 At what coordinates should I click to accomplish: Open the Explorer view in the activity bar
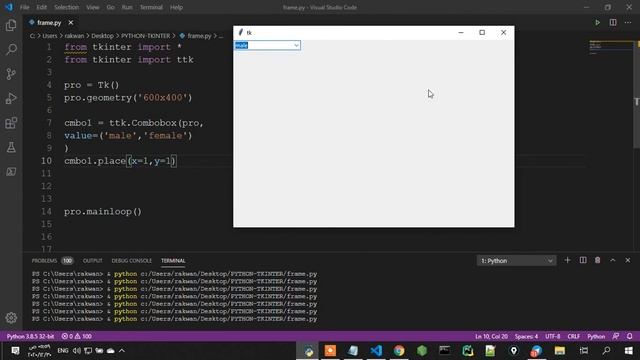coord(11,25)
